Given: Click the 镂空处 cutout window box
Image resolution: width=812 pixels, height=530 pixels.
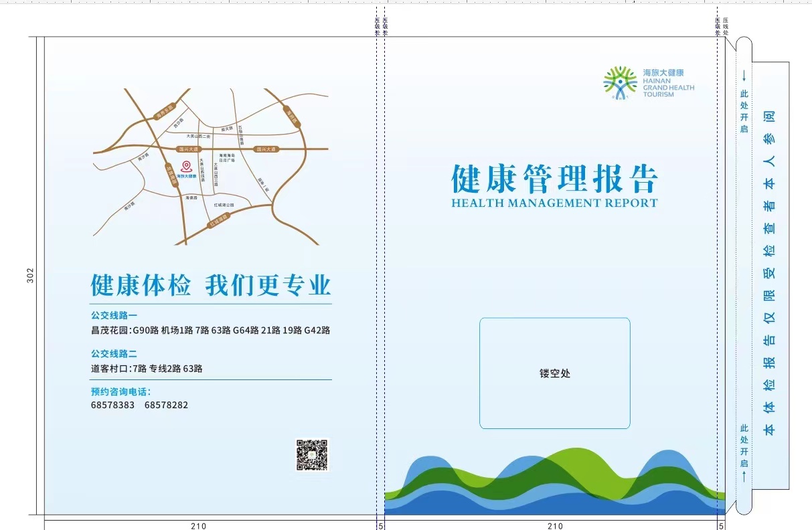Looking at the screenshot, I should pyautogui.click(x=554, y=373).
